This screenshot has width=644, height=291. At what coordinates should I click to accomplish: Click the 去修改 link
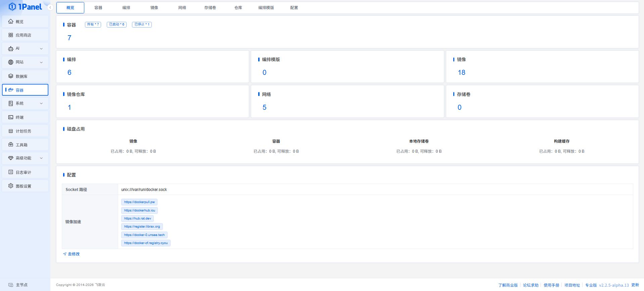coord(71,254)
